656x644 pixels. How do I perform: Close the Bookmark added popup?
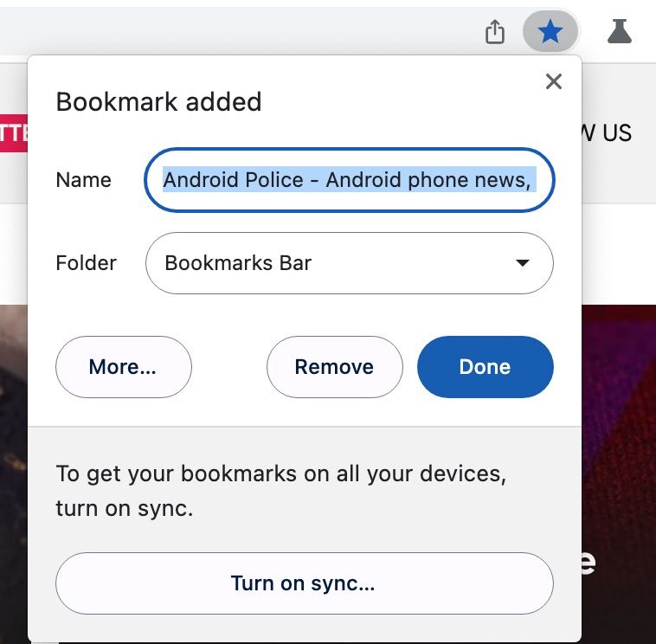(x=554, y=81)
